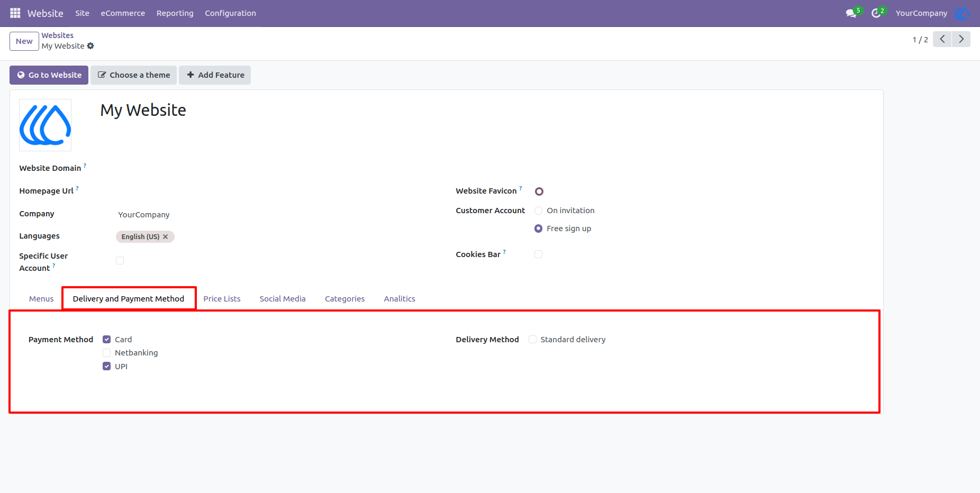
Task: Show help tooltip for Website Favicon
Action: pos(521,188)
